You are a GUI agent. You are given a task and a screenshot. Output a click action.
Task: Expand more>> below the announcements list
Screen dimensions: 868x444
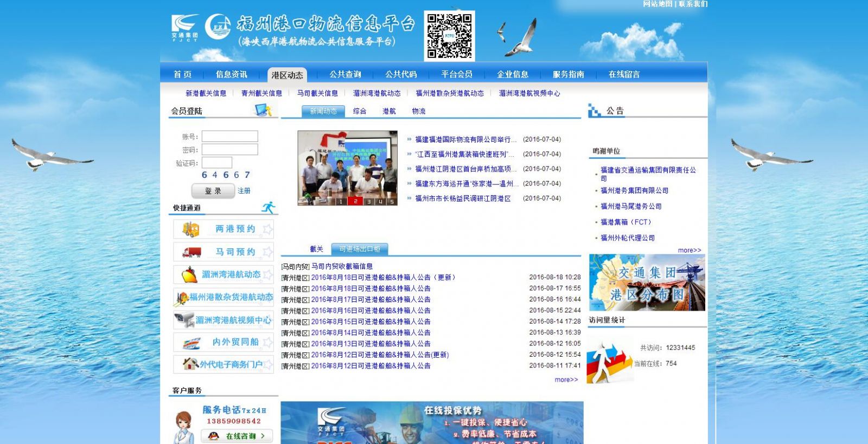click(x=566, y=380)
